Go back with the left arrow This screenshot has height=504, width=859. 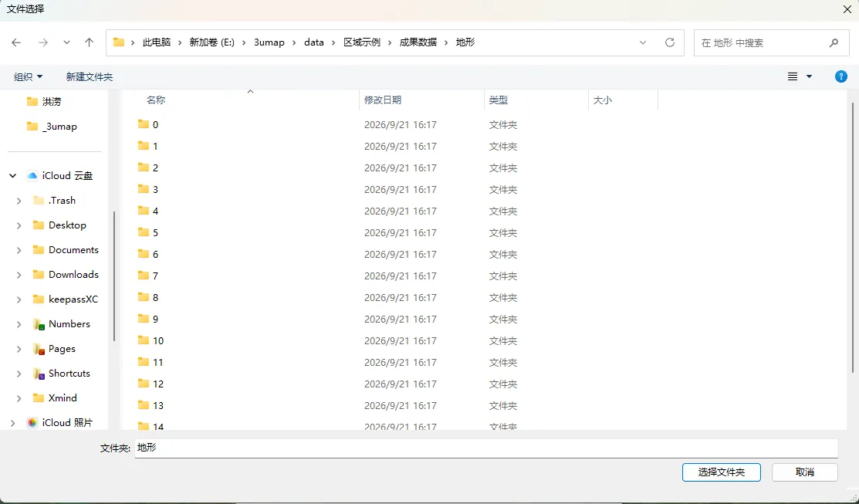(16, 42)
